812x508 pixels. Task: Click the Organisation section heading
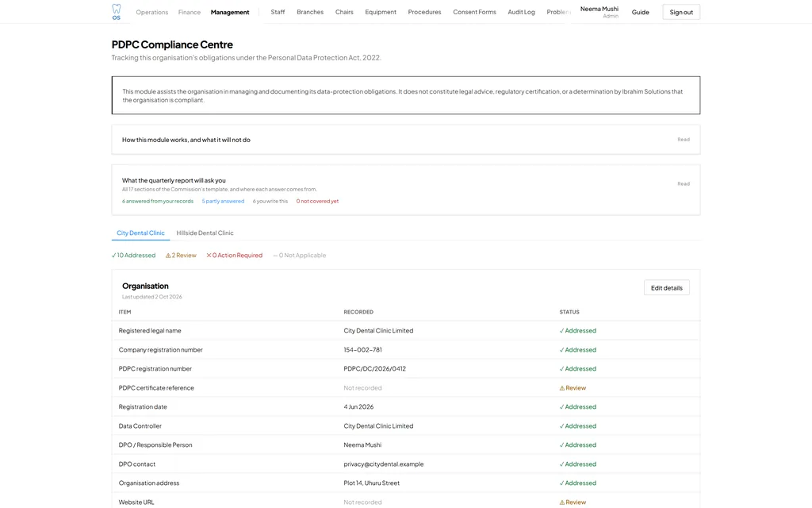click(145, 286)
